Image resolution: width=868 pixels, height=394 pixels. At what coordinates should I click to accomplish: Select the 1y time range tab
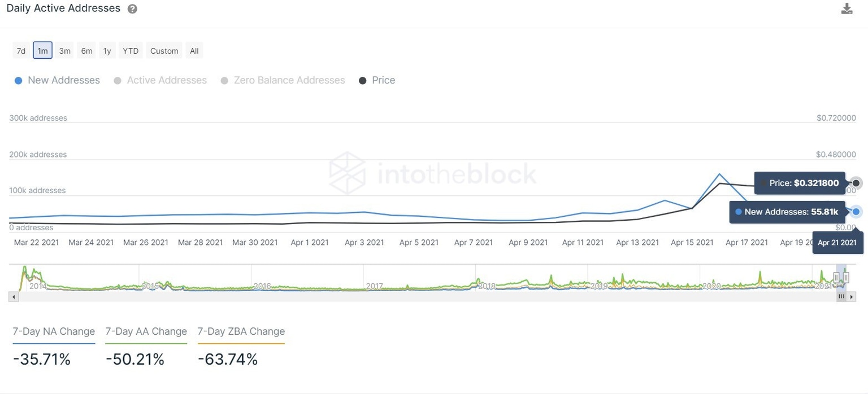click(107, 50)
